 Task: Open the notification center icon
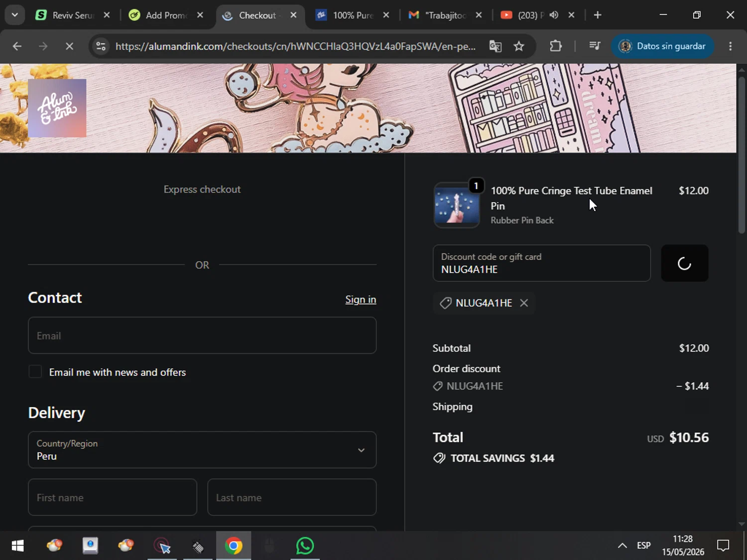[723, 546]
